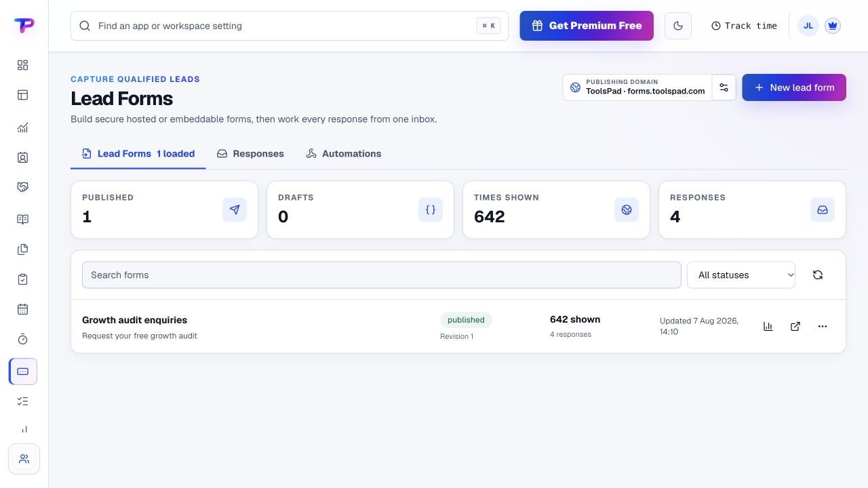
Task: Create a New lead form
Action: [794, 87]
